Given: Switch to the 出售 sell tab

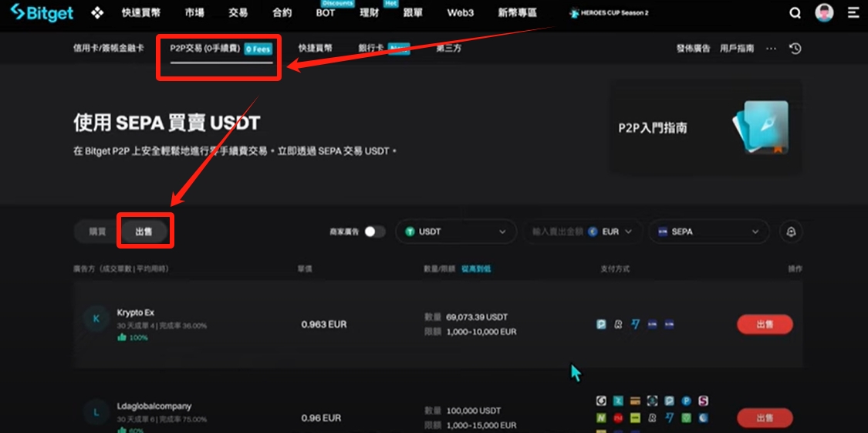Looking at the screenshot, I should (144, 232).
